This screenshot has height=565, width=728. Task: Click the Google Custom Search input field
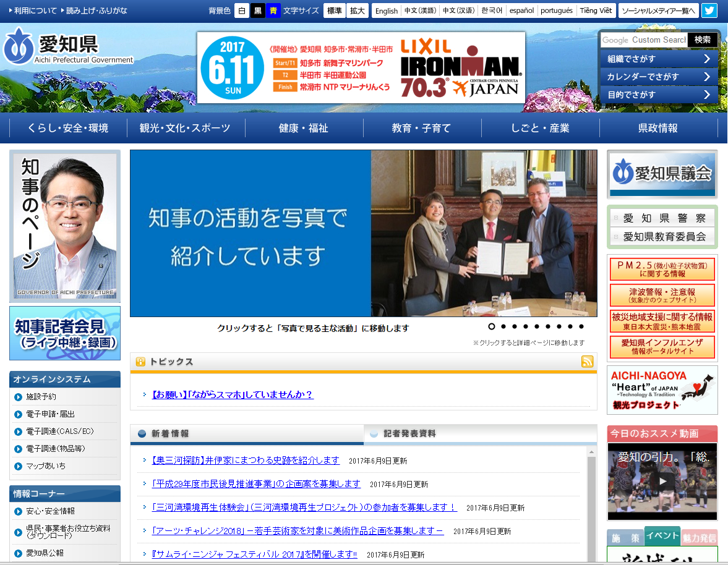pos(643,40)
